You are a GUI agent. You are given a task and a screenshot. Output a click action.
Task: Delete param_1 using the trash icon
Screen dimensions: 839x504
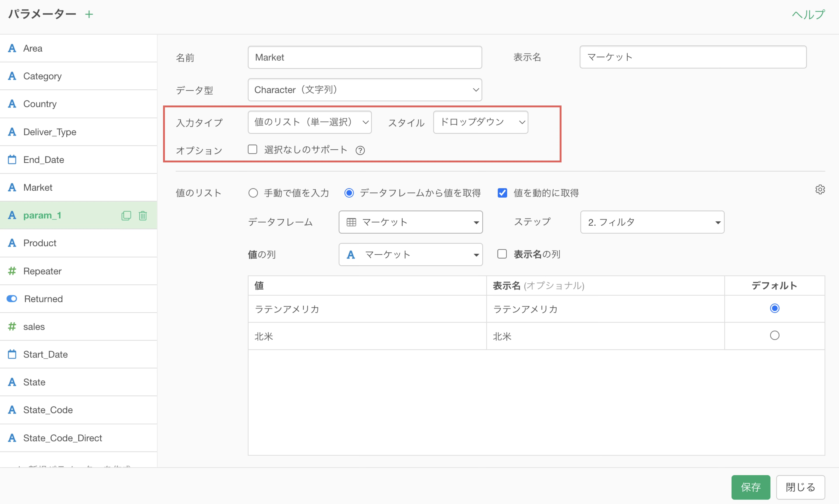coord(143,216)
